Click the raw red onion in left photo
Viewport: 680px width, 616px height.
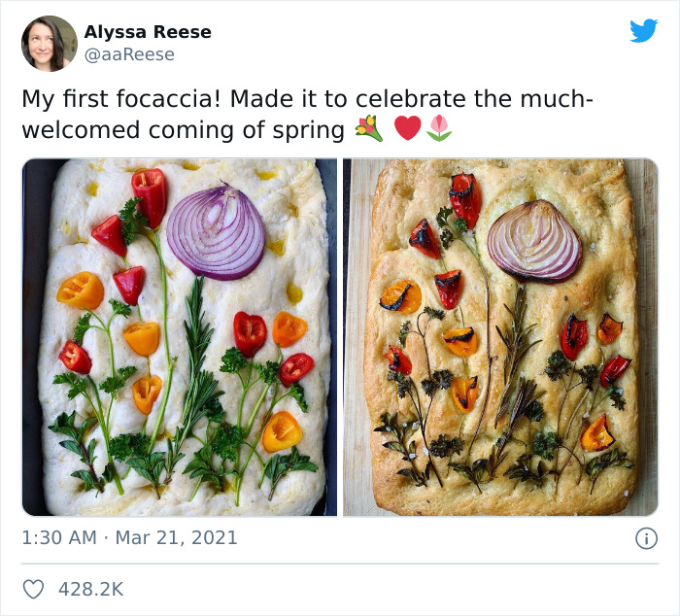click(216, 232)
